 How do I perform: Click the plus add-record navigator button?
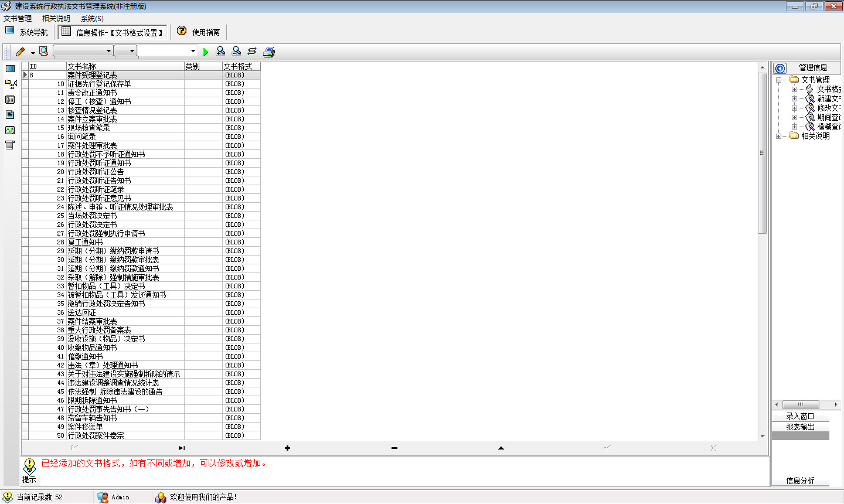click(x=287, y=448)
